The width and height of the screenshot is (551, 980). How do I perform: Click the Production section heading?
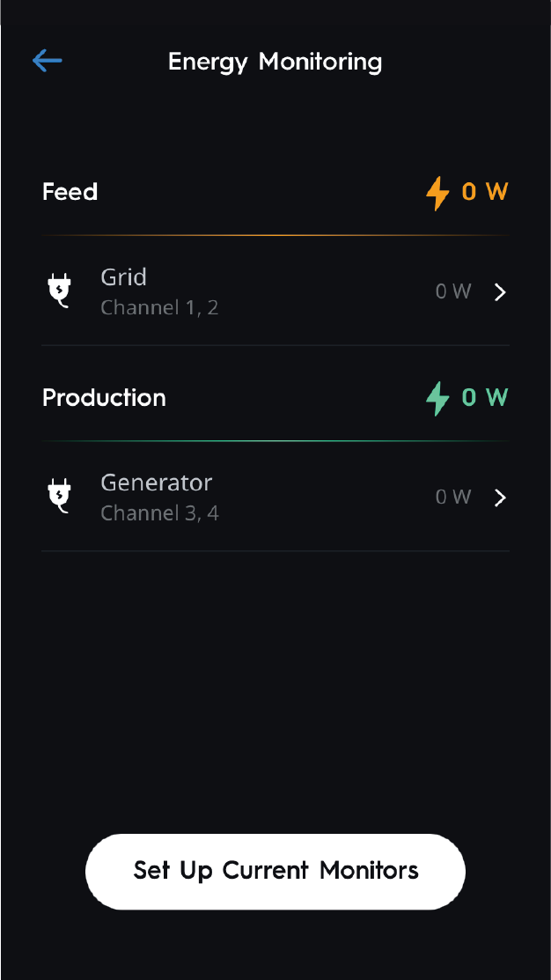coord(104,398)
